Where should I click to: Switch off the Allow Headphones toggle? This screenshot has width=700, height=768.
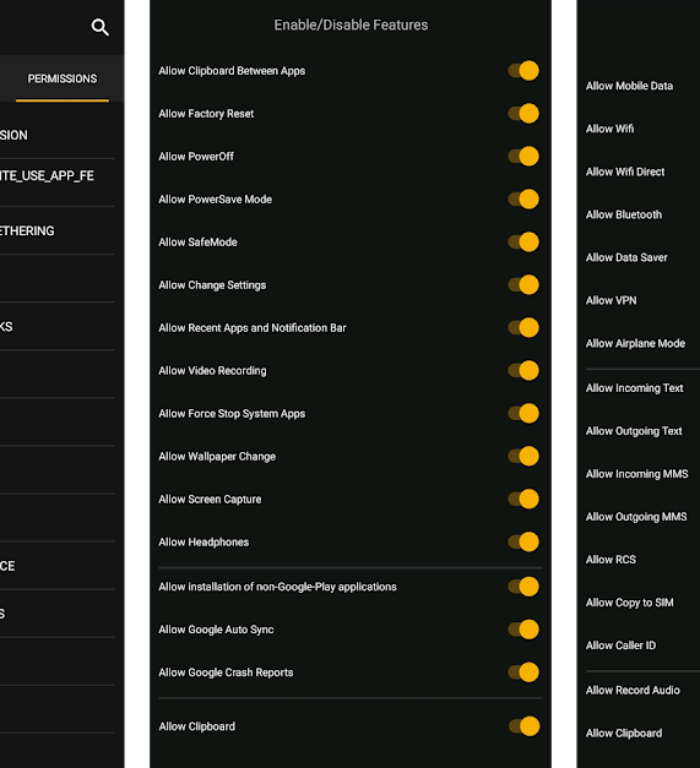523,542
